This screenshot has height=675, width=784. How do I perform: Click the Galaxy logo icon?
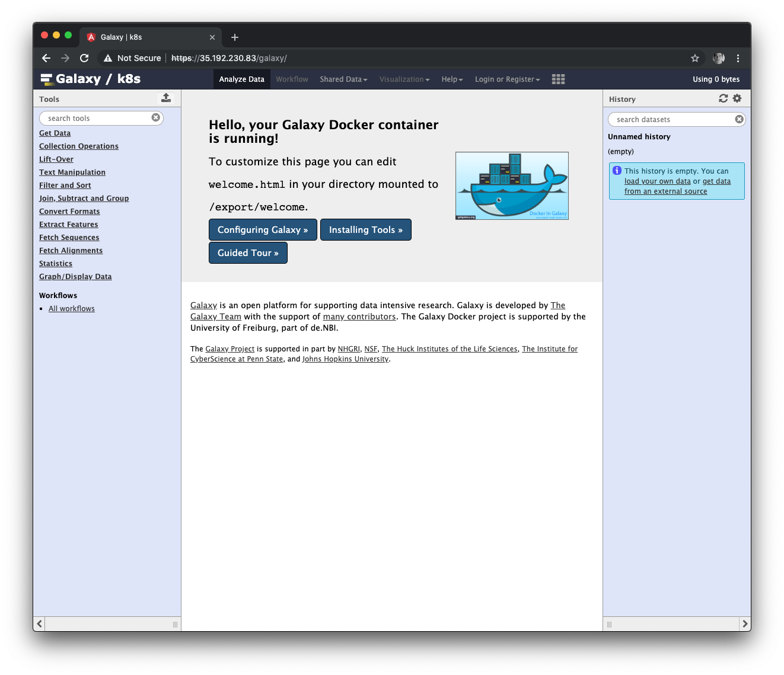click(47, 79)
